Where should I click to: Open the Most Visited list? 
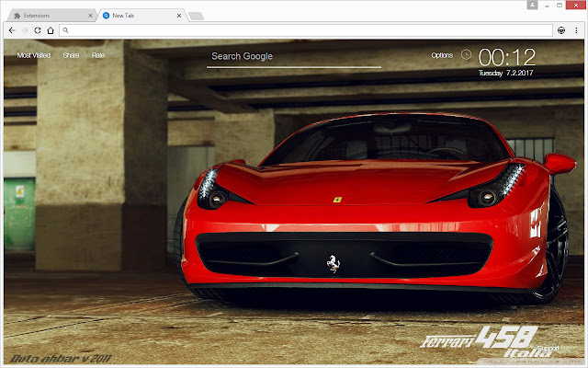34,55
